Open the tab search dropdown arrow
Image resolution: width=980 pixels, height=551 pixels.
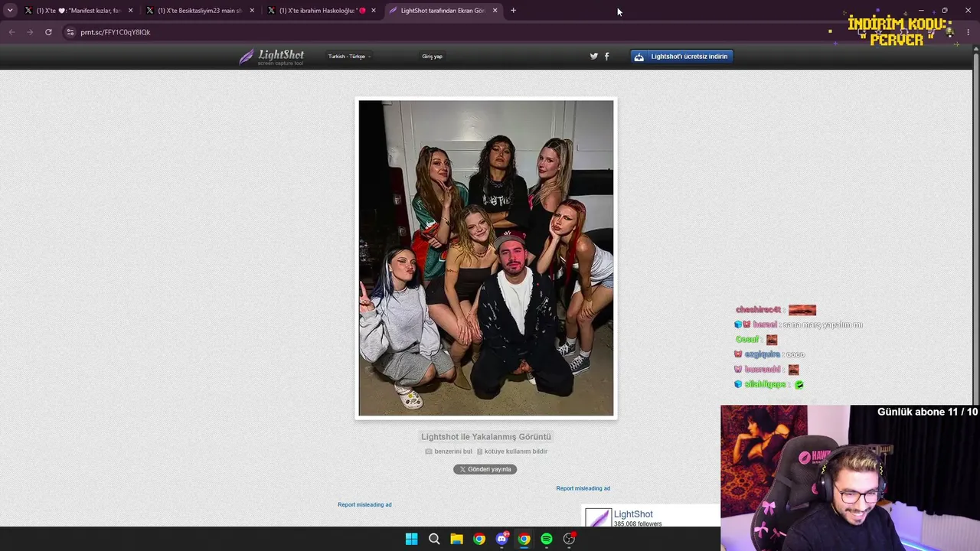point(10,11)
